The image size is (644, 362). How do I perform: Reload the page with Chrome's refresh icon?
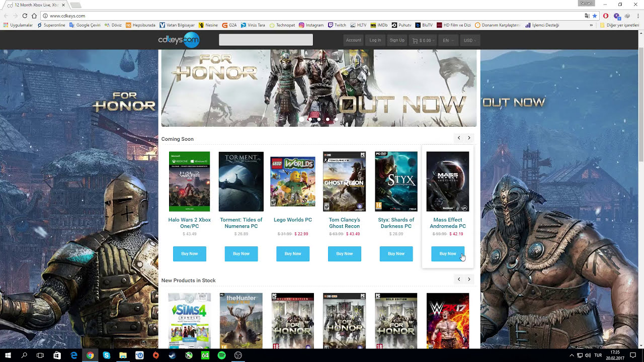25,16
